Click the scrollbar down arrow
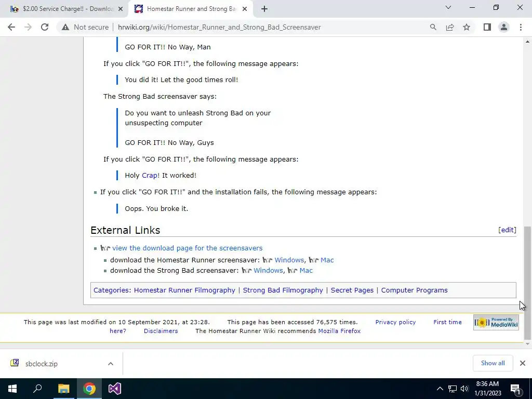Screen dimensions: 532x399 coord(527,344)
